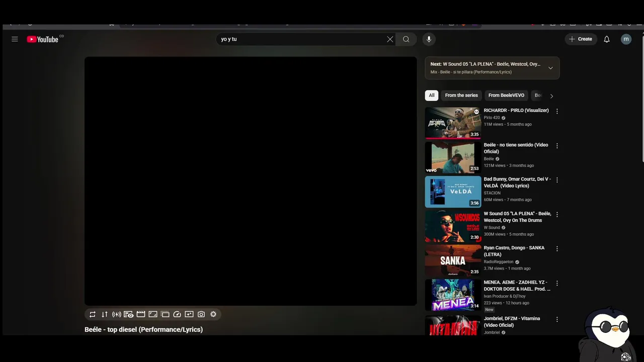Click the W Sound channel name
The image size is (644, 362).
492,228
